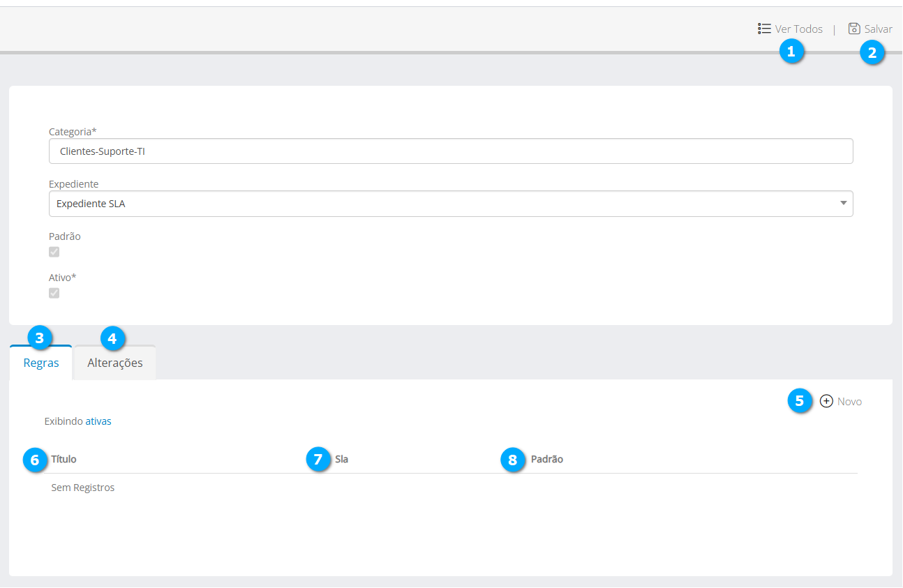Click the blue number 5 badge
The height and width of the screenshot is (588, 903).
click(x=800, y=401)
